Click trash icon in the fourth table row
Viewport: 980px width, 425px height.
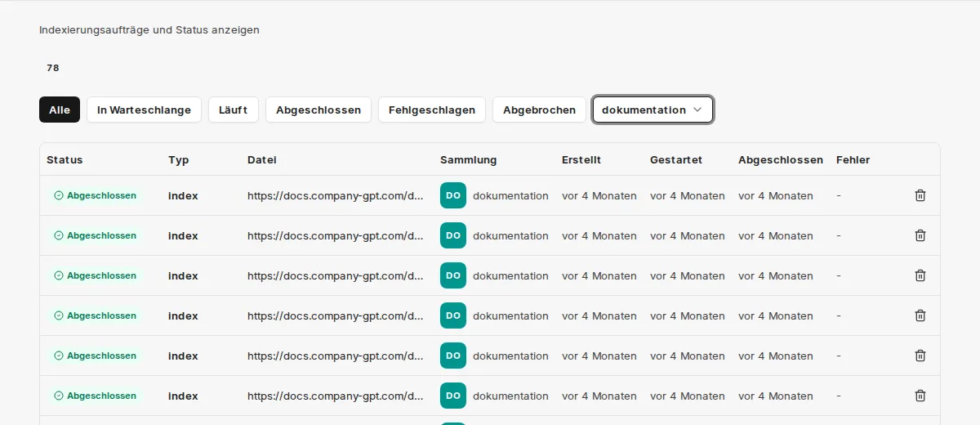pos(920,315)
